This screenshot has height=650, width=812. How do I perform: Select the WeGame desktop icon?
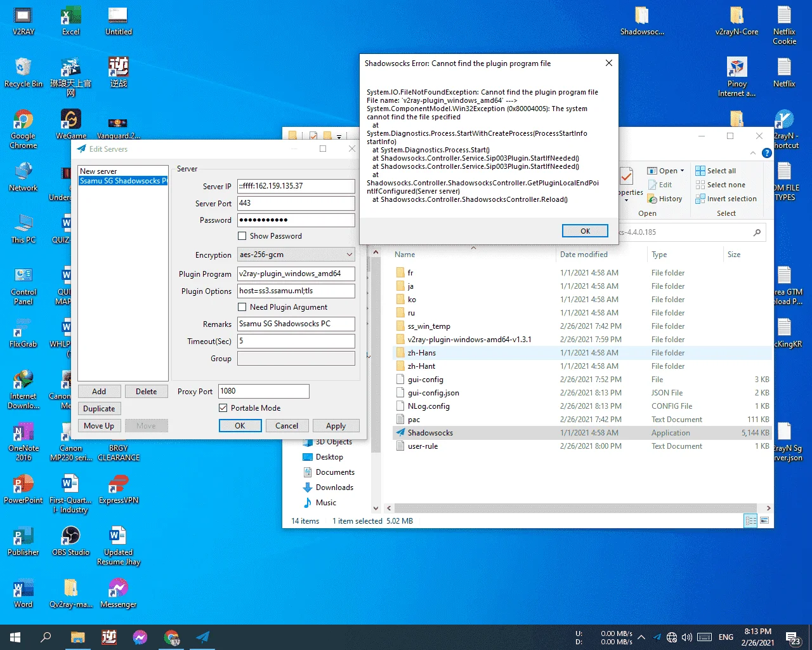point(70,124)
